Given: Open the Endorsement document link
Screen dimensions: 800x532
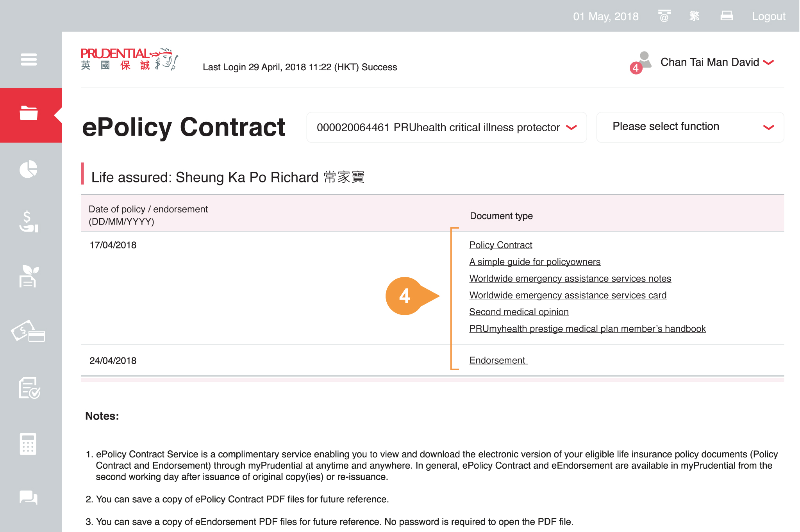Looking at the screenshot, I should pyautogui.click(x=497, y=360).
